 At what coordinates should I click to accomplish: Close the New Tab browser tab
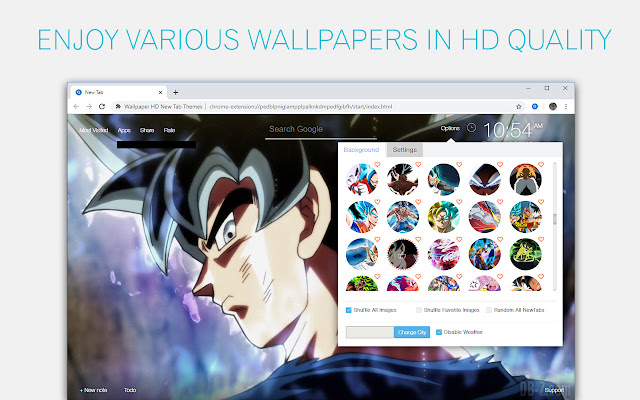(160, 92)
